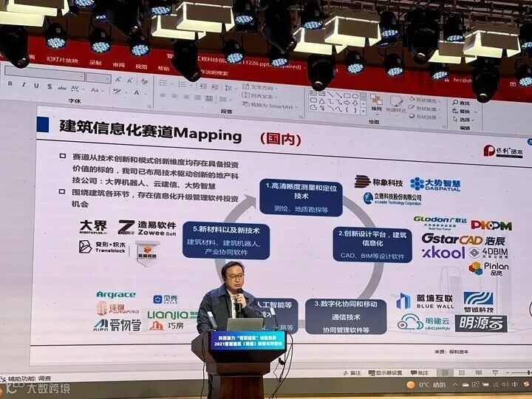Screen dimensions: 532x399
Task: Open font group dialog launcher
Action: click(149, 106)
